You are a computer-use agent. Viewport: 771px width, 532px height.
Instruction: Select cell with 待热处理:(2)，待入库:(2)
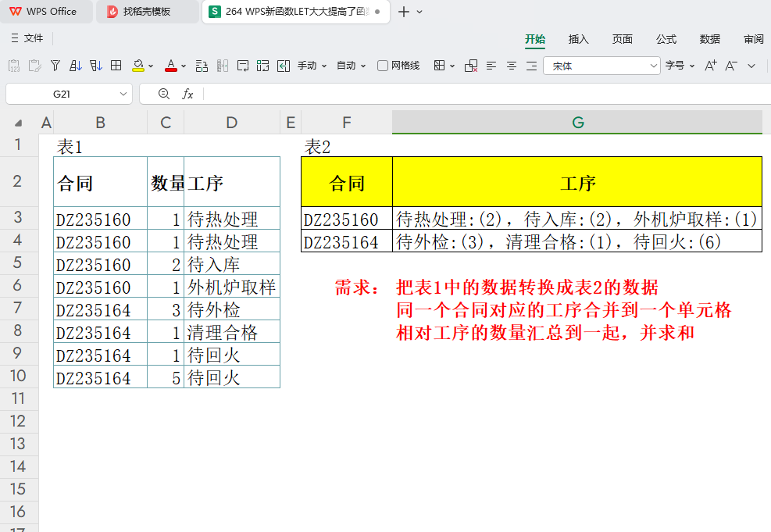pos(577,218)
